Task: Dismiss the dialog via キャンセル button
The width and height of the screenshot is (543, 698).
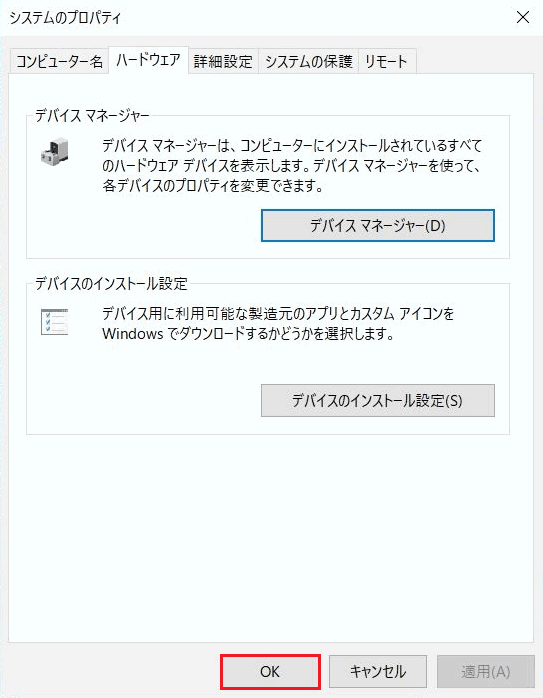Action: pos(377,671)
